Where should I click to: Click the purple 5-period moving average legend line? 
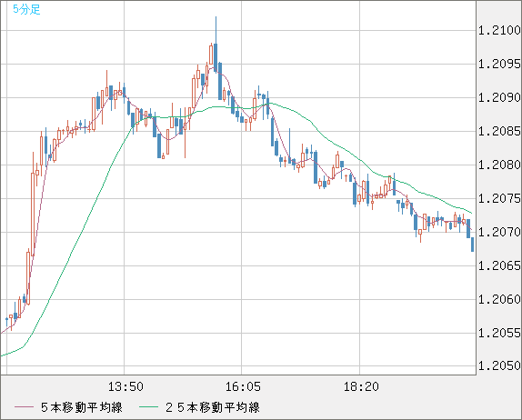coord(24,407)
